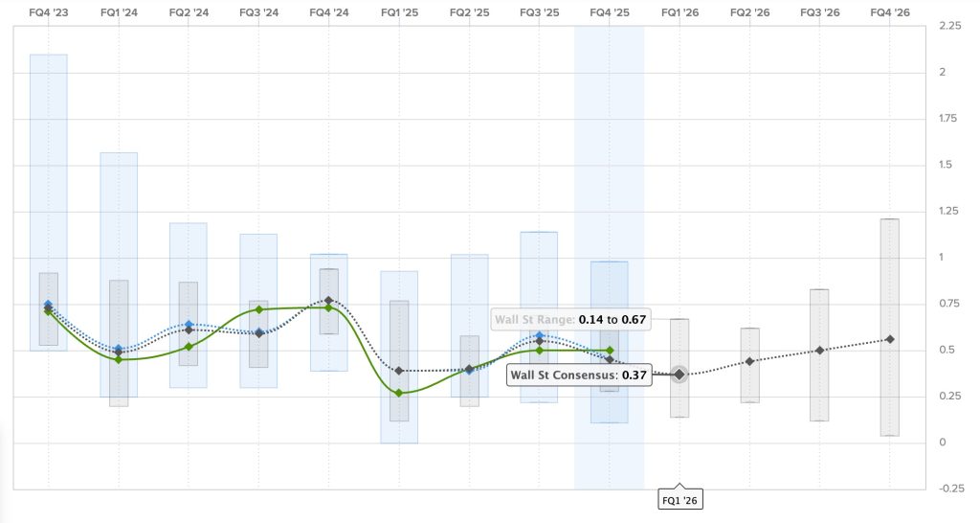Click the green diamond at FQ2 '24
The height and width of the screenshot is (523, 980).
point(189,347)
